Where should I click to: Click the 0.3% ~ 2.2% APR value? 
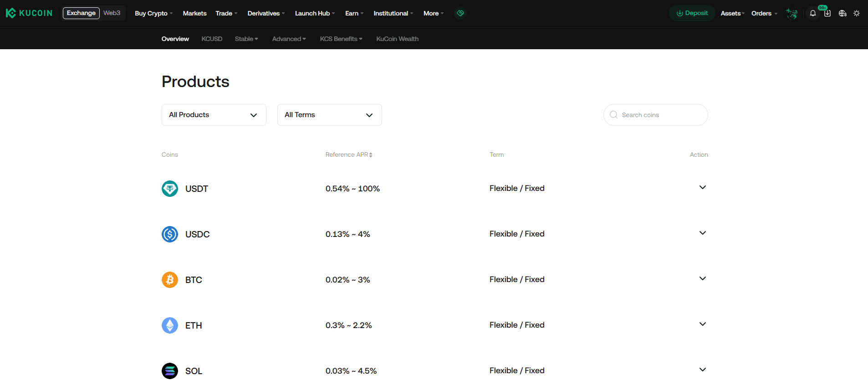pos(348,325)
